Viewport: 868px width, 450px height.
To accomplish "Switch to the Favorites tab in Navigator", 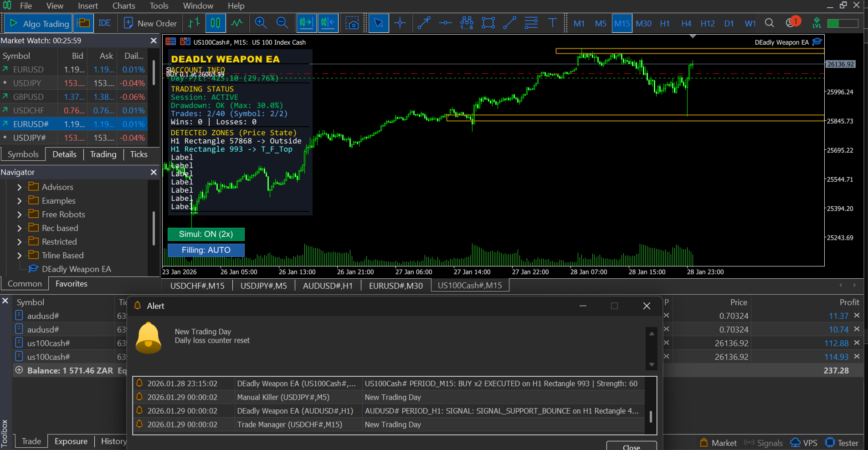I will point(72,284).
